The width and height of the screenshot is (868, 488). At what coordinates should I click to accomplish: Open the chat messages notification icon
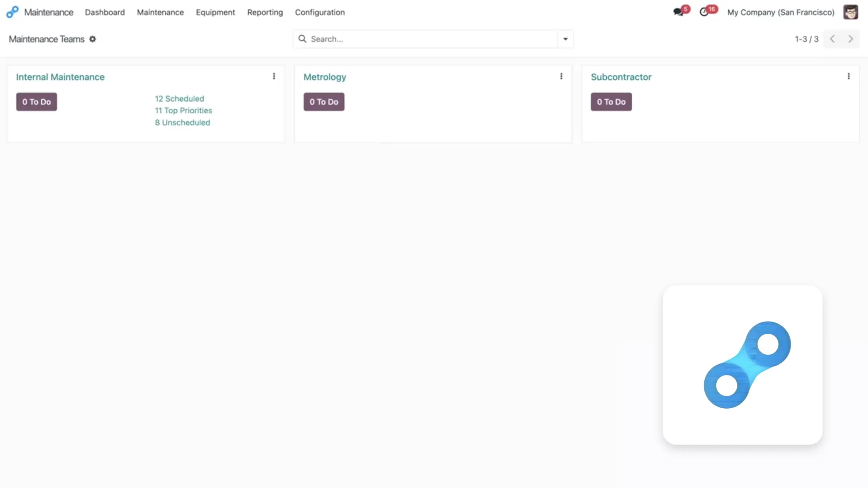tap(679, 12)
